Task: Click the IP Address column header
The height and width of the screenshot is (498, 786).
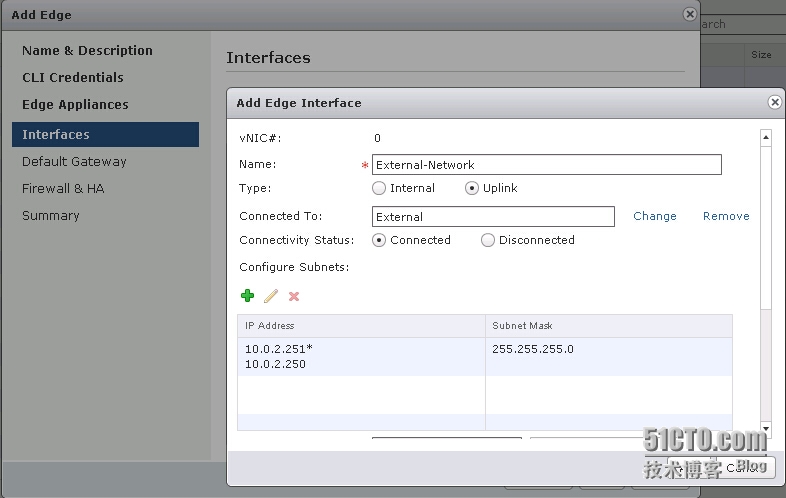Action: [361, 326]
